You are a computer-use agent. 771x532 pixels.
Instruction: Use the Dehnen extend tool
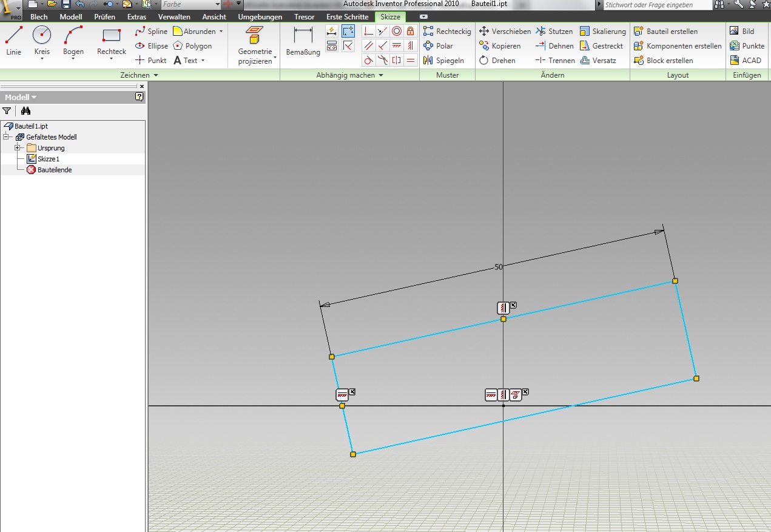[554, 46]
